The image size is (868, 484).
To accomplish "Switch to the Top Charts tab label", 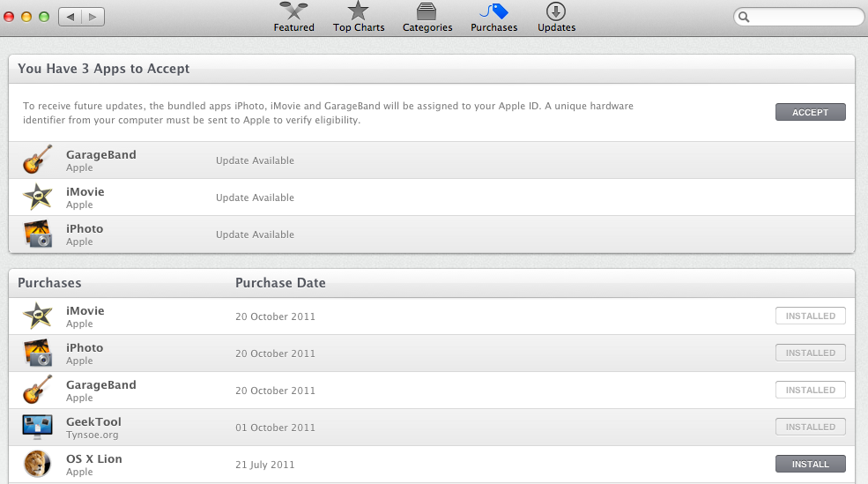I will tap(358, 27).
